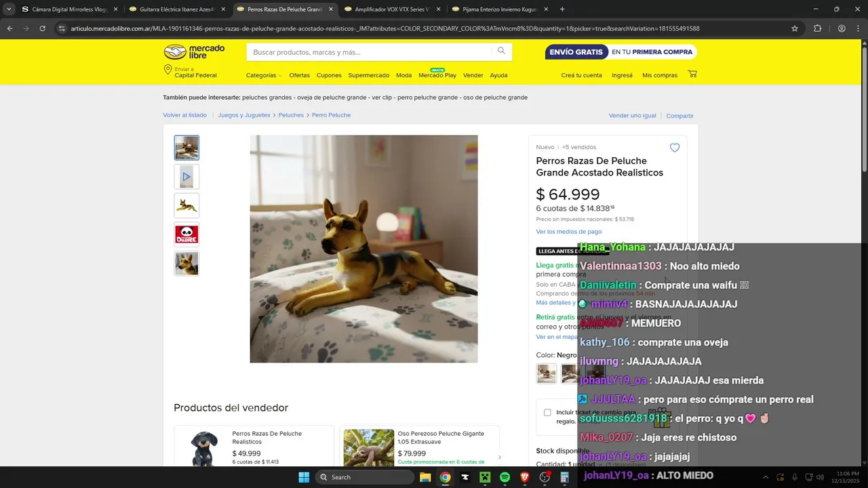Click the site info icon in address bar
The width and height of the screenshot is (868, 488).
[x=62, y=28]
